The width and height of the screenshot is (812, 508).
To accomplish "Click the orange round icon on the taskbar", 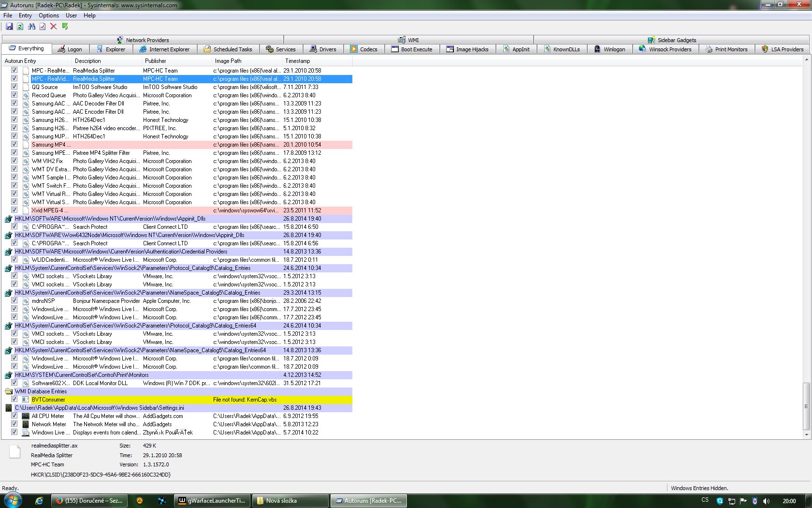I will pos(140,501).
